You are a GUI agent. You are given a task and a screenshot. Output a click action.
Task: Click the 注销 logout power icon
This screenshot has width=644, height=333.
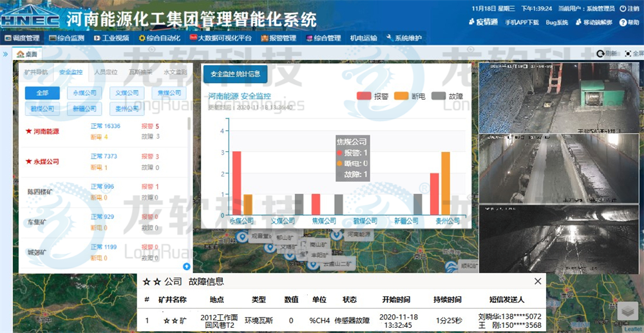622,8
